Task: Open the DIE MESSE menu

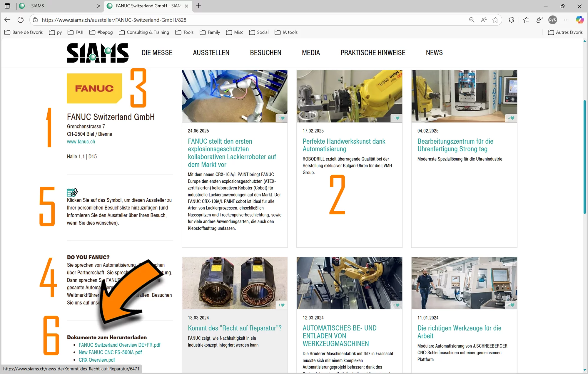Action: click(157, 53)
